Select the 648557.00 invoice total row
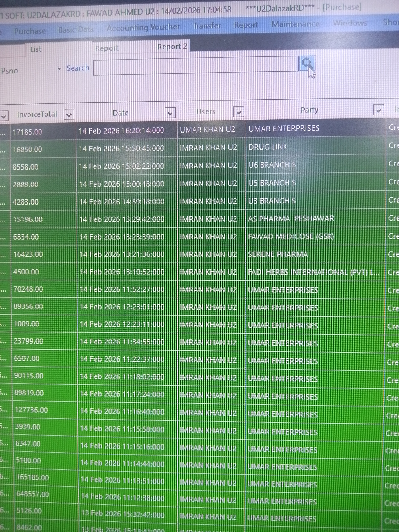 click(33, 494)
